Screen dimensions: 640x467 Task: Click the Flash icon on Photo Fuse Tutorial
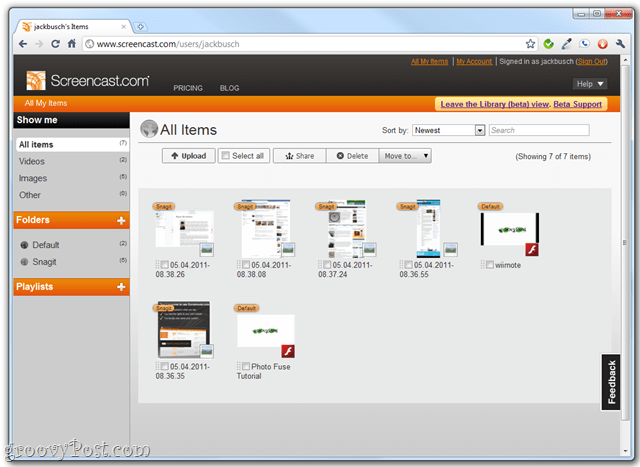(288, 351)
